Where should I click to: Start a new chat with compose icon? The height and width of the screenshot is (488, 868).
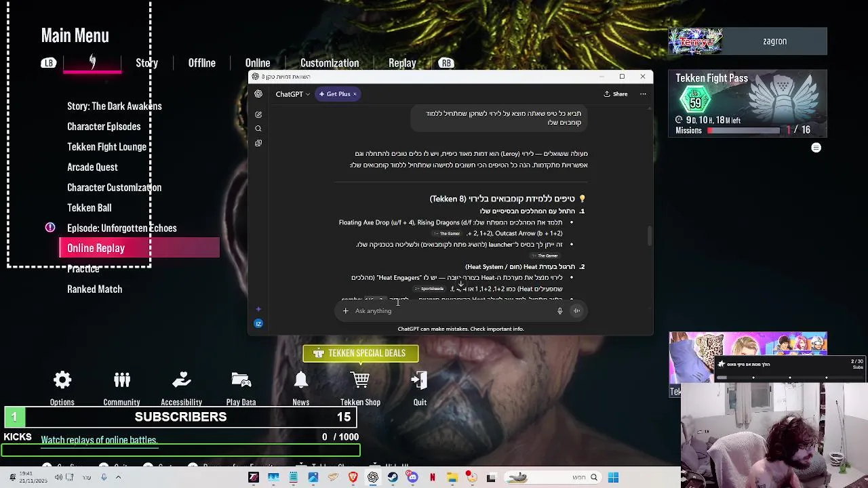click(258, 115)
